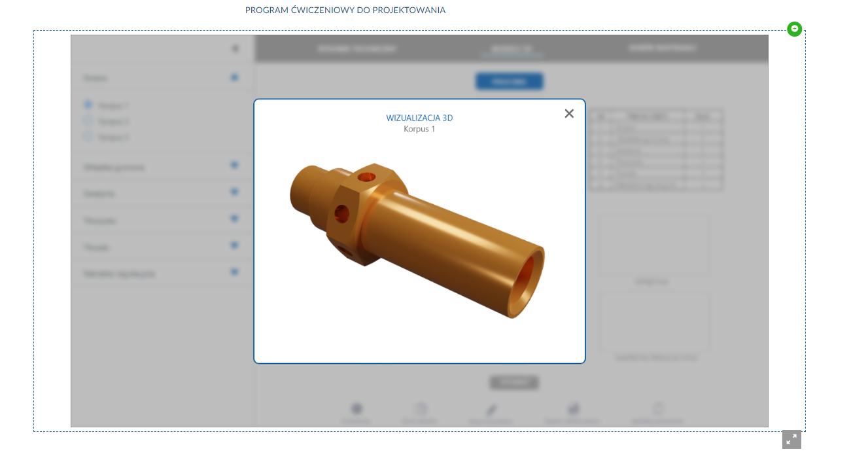Open fullscreen with the expand arrows icon
The height and width of the screenshot is (462, 868).
click(x=791, y=439)
